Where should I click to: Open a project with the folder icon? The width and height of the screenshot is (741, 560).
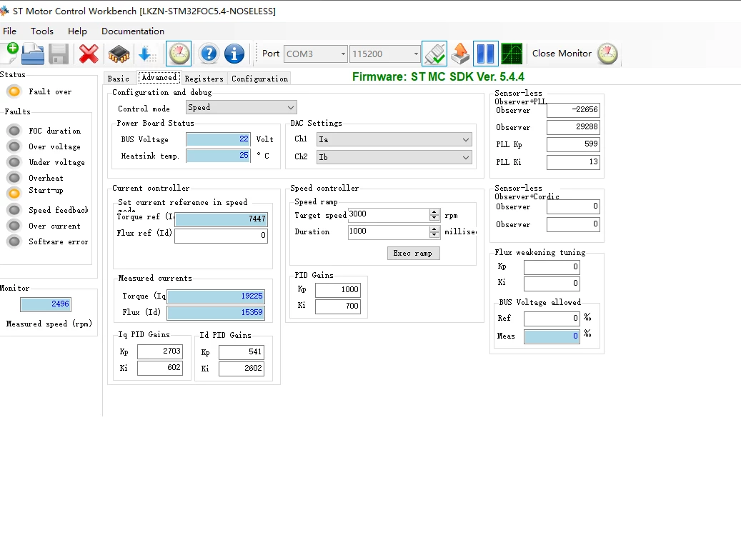(33, 54)
